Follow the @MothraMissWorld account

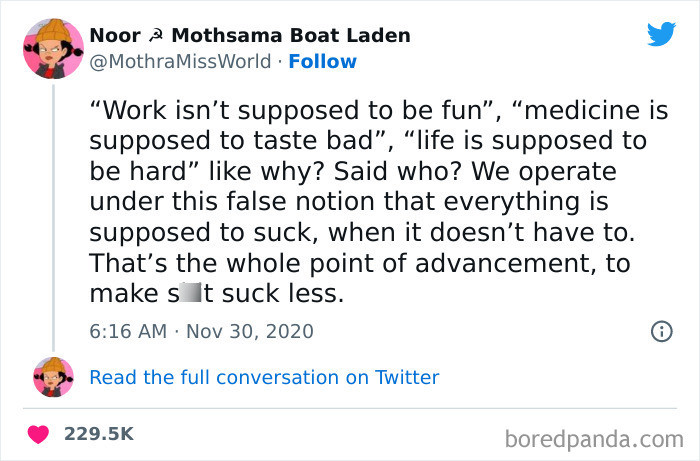tap(322, 61)
